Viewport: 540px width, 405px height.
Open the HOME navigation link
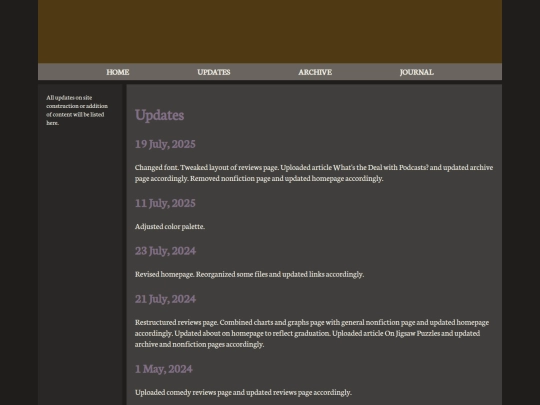click(x=118, y=72)
